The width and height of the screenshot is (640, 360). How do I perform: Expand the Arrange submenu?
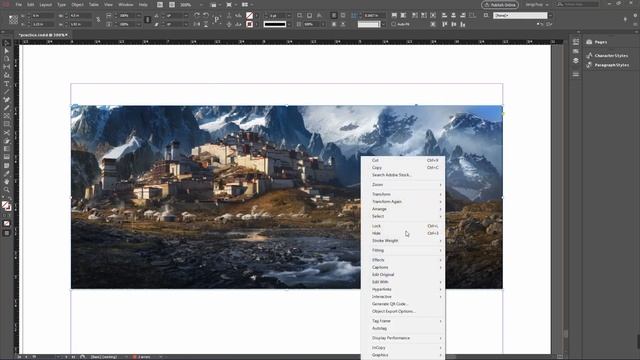tap(403, 209)
